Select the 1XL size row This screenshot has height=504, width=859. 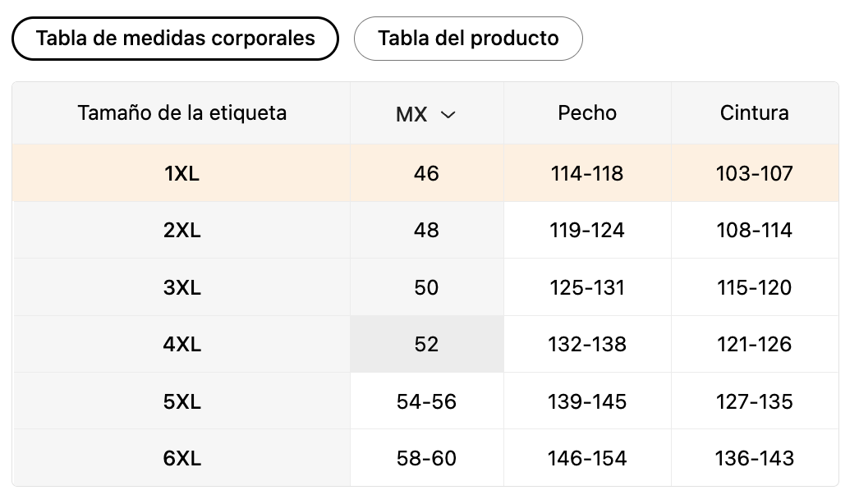click(x=181, y=173)
